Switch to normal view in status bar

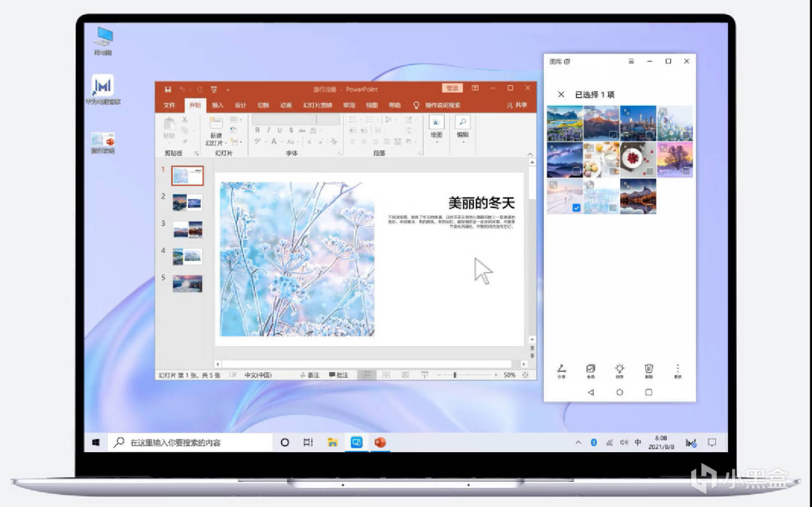coord(367,375)
